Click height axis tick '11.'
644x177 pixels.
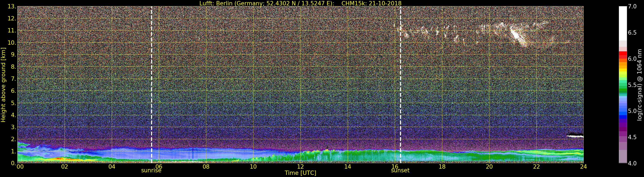point(12,31)
